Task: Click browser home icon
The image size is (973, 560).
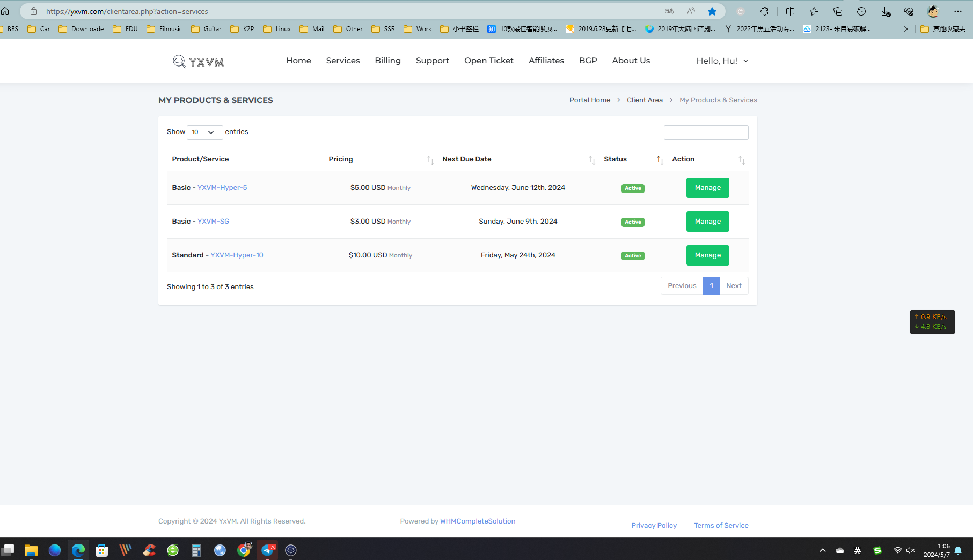Action: [x=5, y=11]
